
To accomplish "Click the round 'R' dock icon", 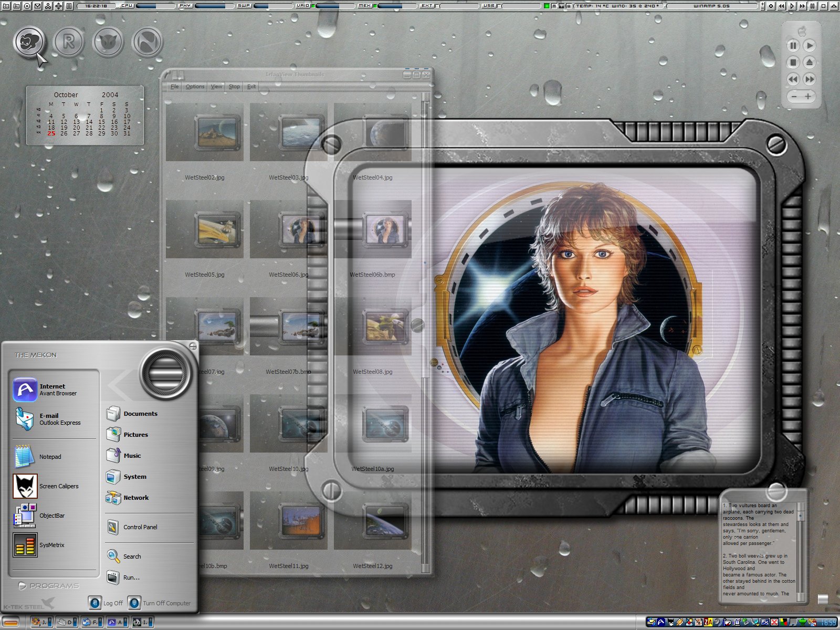I will [x=68, y=41].
